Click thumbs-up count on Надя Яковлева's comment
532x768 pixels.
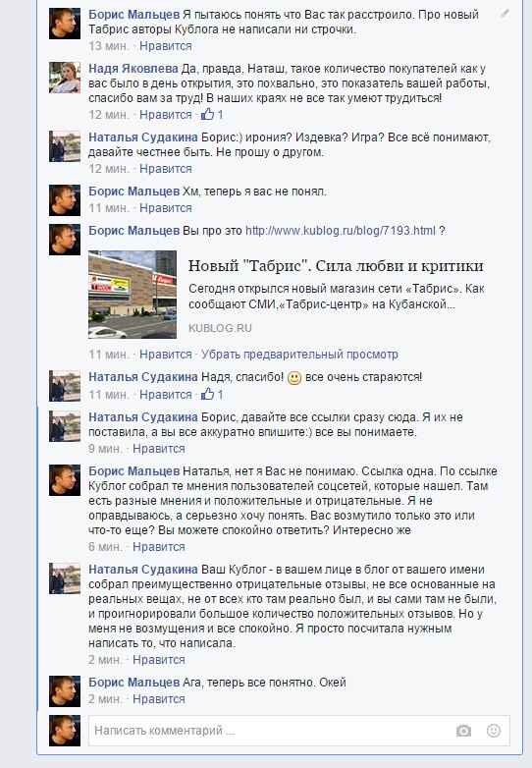point(212,115)
